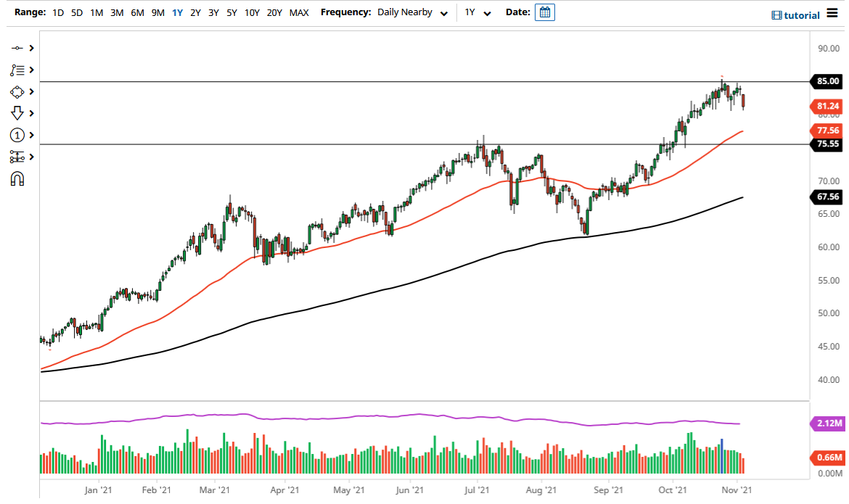
Task: Click the Jul '21 date axis label
Action: [477, 490]
